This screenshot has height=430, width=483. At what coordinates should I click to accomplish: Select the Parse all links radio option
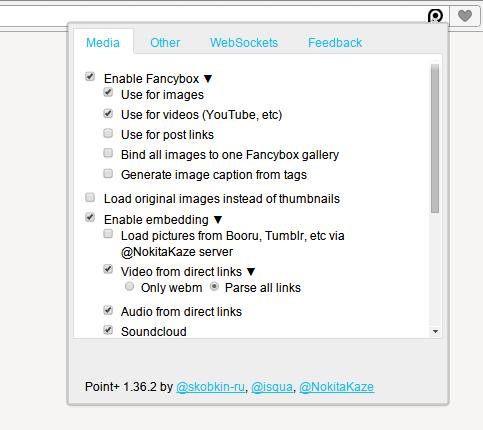pos(214,286)
